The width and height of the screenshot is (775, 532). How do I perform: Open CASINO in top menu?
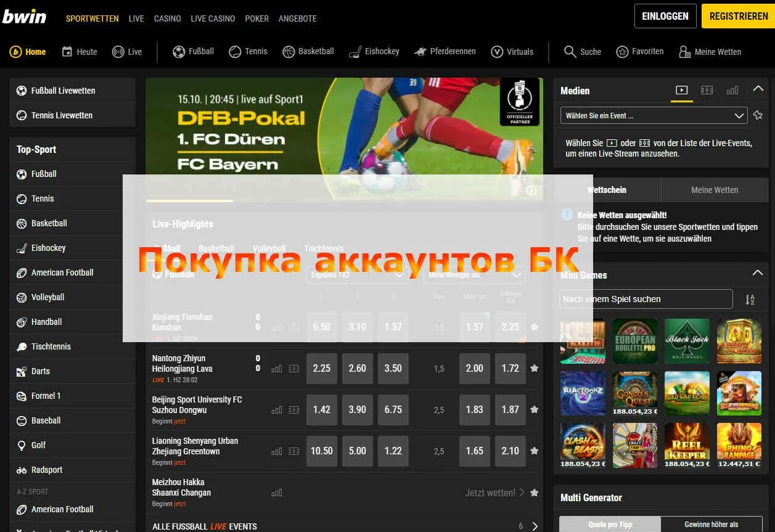(x=168, y=18)
